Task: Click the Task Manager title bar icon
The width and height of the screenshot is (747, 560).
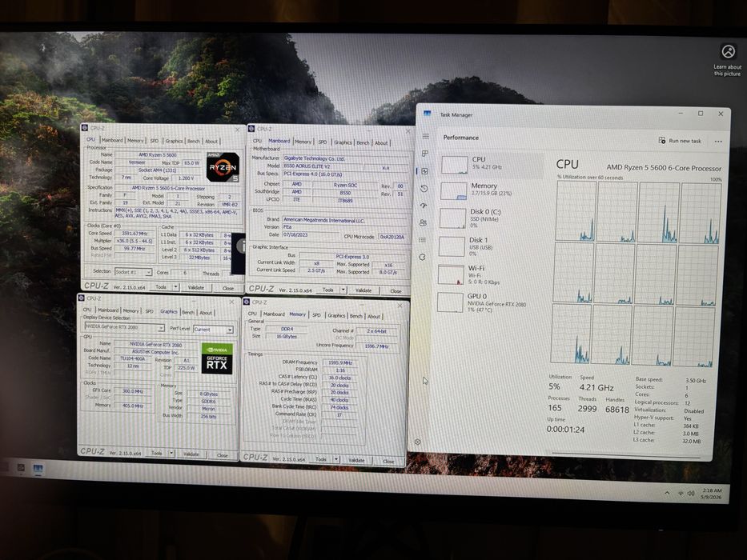Action: tap(427, 114)
